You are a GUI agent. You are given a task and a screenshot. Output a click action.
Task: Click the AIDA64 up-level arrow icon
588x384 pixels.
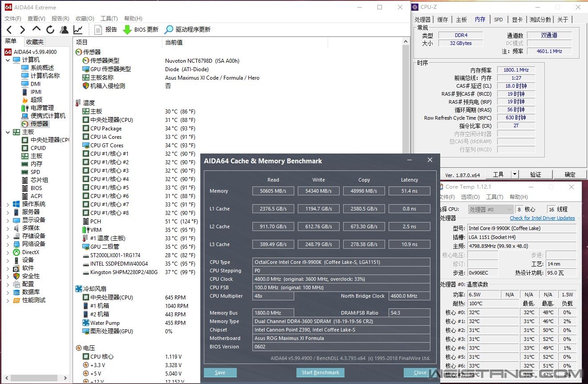(x=36, y=30)
